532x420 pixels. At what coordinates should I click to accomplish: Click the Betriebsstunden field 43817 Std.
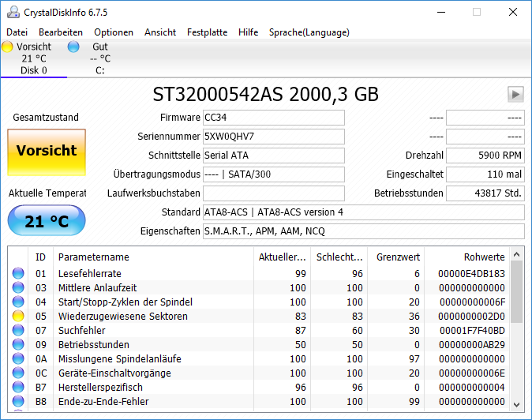pos(485,193)
